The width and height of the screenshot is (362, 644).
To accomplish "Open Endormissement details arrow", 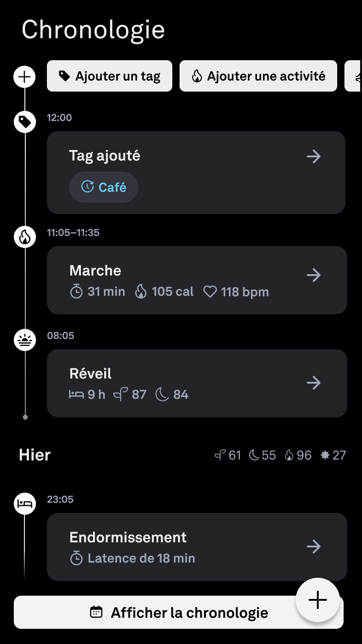I will [314, 546].
